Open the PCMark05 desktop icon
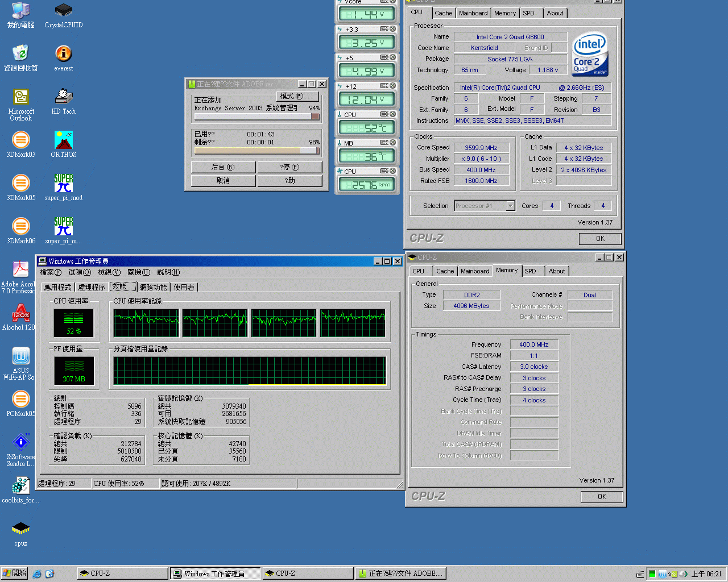 (x=20, y=404)
